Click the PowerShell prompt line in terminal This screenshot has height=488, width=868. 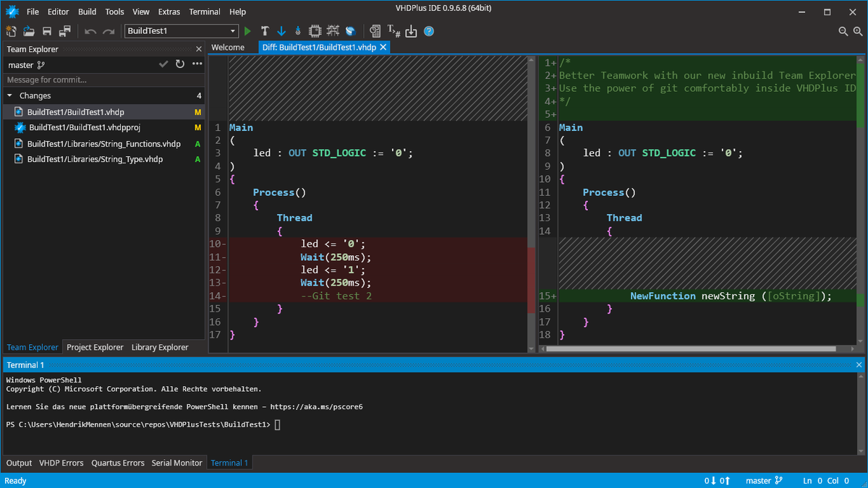click(142, 424)
